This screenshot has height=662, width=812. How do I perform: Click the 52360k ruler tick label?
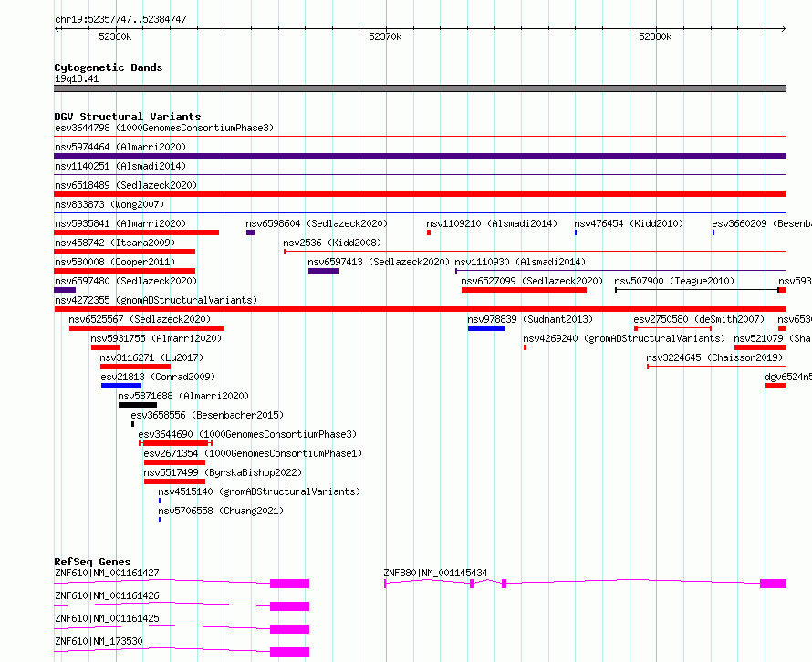(x=115, y=36)
